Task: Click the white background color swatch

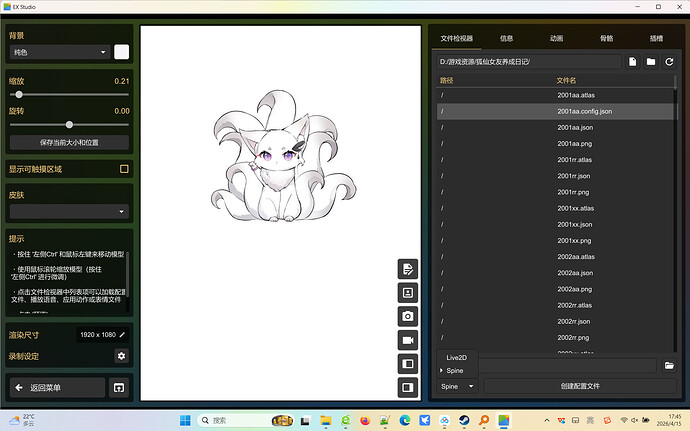Action: (122, 52)
